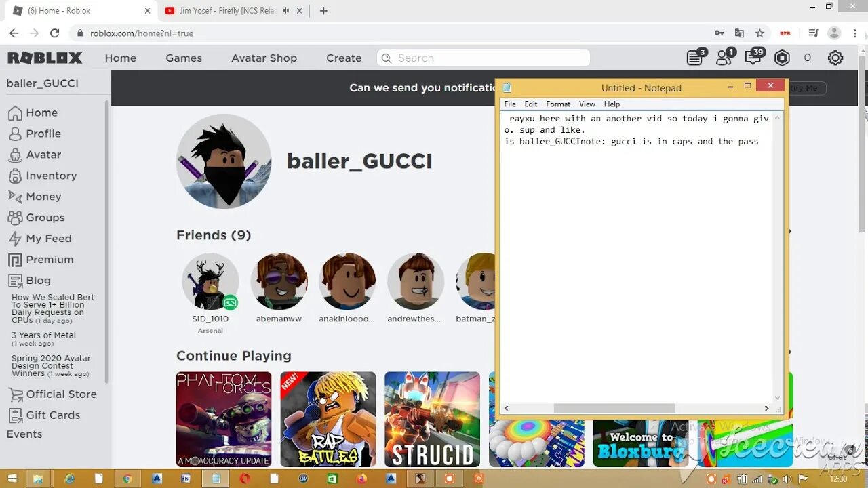Open Notepad Format menu
The image size is (868, 488).
(558, 104)
